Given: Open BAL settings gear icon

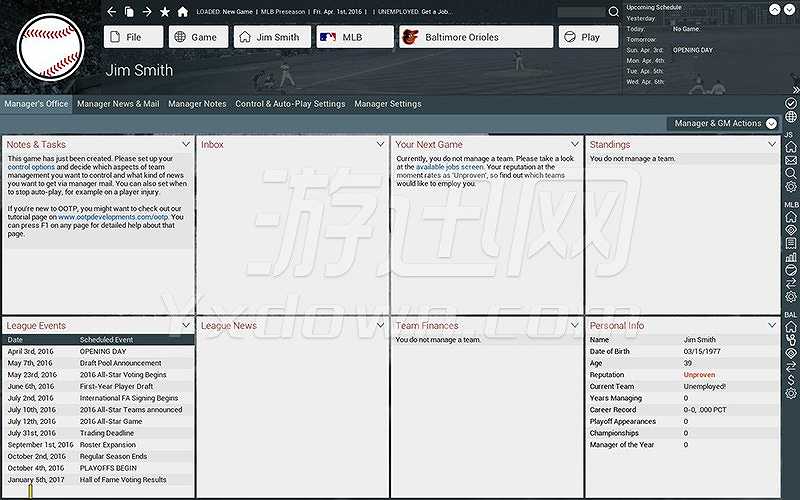Looking at the screenshot, I should (x=791, y=393).
